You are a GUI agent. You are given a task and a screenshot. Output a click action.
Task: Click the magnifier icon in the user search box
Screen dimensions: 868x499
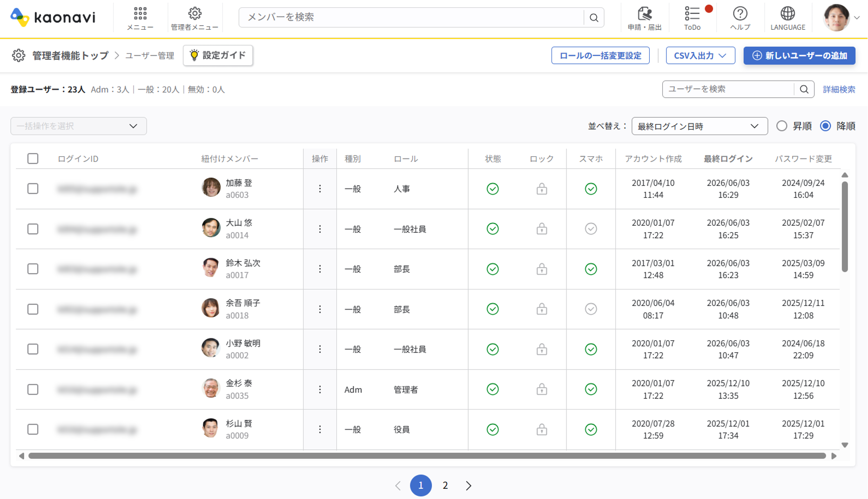[804, 89]
